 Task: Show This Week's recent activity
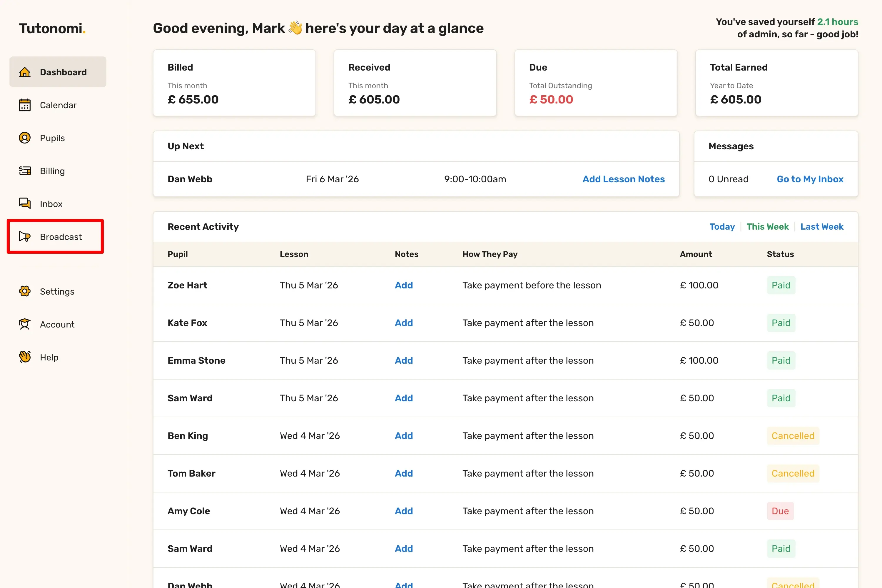coord(767,226)
